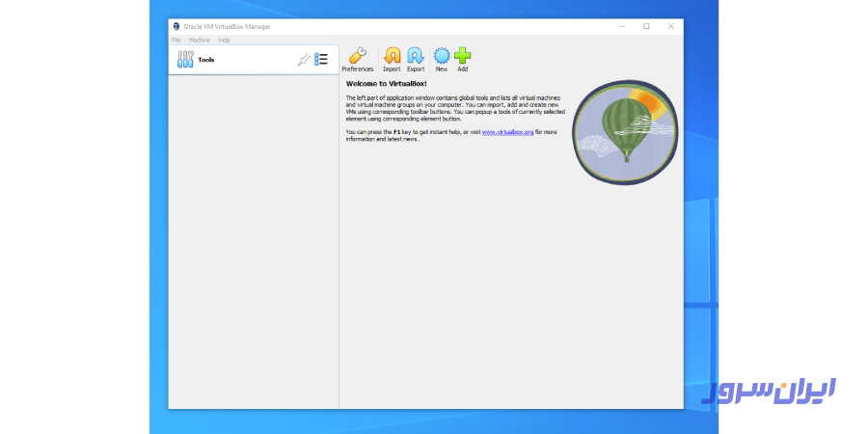Close the VirtualBox Manager window
This screenshot has height=434, width=868.
click(x=671, y=27)
